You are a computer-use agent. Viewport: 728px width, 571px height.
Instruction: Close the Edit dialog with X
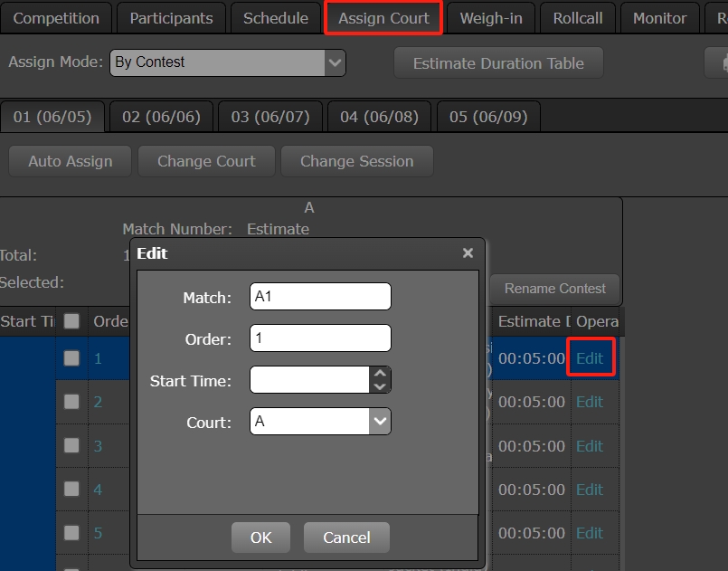coord(468,253)
